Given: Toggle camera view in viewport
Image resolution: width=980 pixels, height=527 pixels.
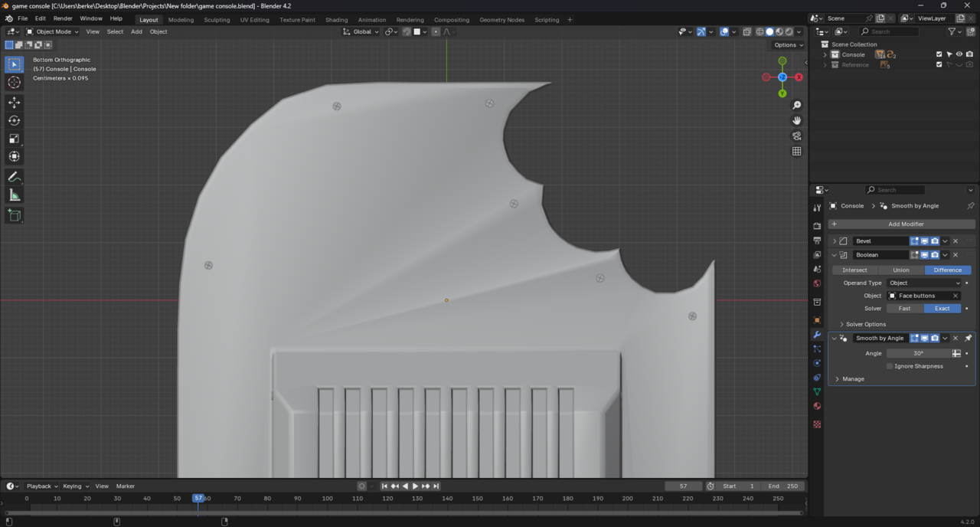Looking at the screenshot, I should click(x=797, y=136).
